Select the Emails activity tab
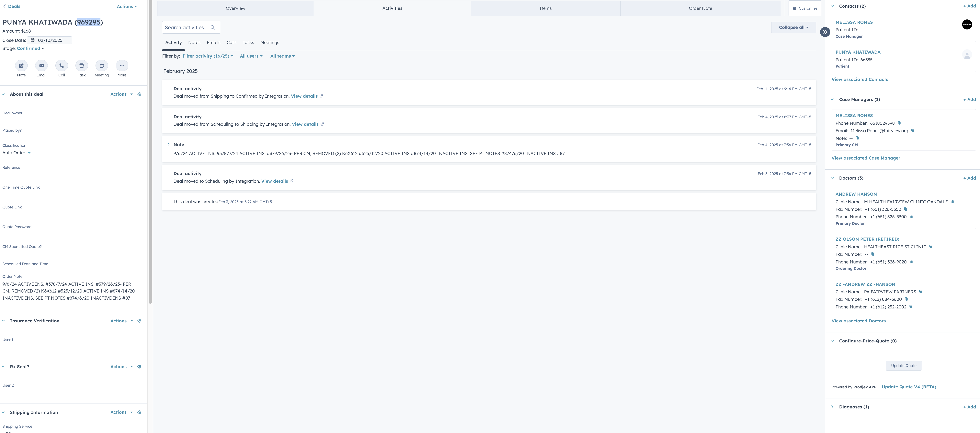The height and width of the screenshot is (433, 980). pos(213,43)
